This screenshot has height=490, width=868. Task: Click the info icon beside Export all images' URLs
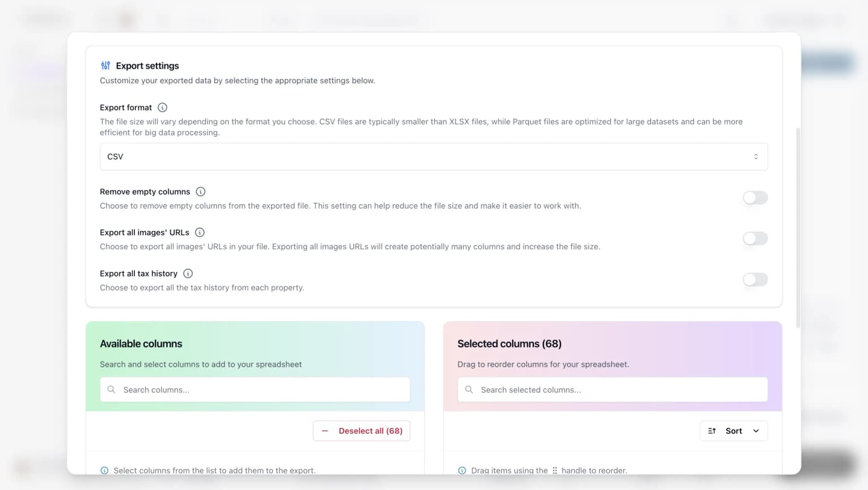point(199,232)
